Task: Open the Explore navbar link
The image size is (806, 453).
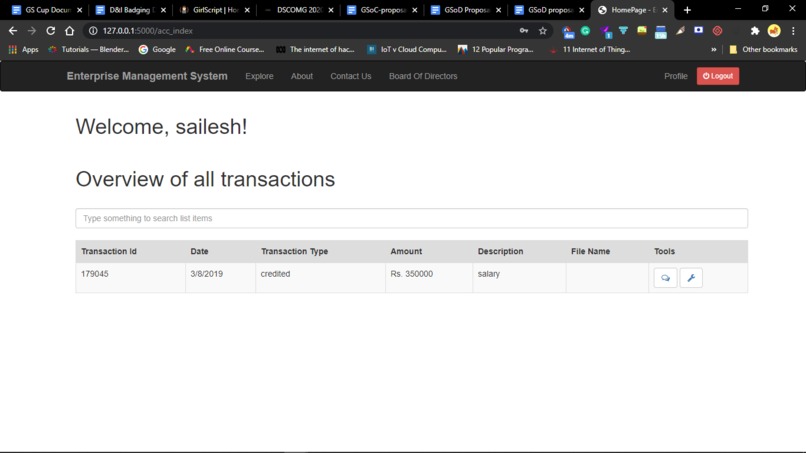Action: coord(259,76)
